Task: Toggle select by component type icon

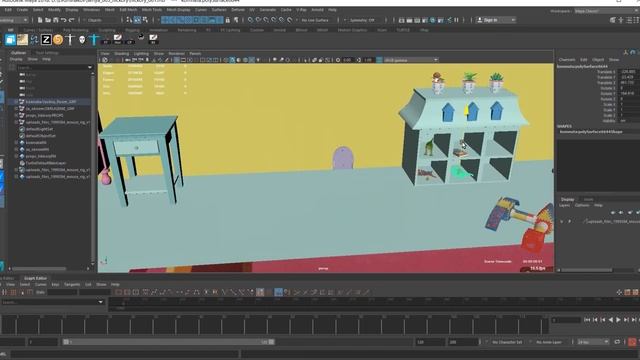Action: click(145, 20)
